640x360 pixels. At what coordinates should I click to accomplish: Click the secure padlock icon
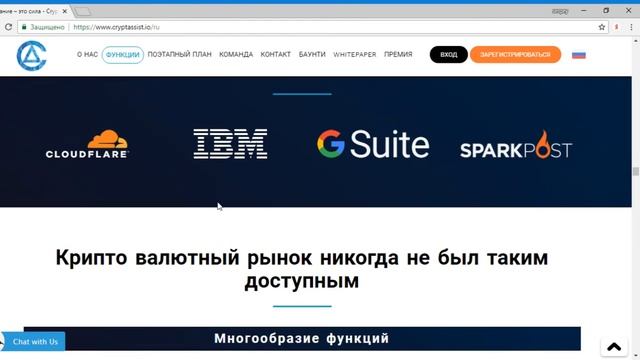coord(24,27)
